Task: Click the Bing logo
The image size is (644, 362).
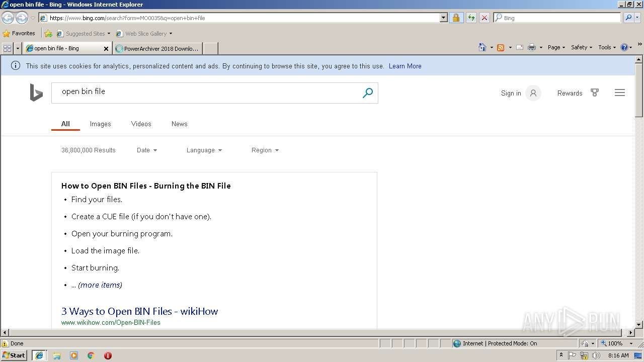Action: pyautogui.click(x=36, y=93)
